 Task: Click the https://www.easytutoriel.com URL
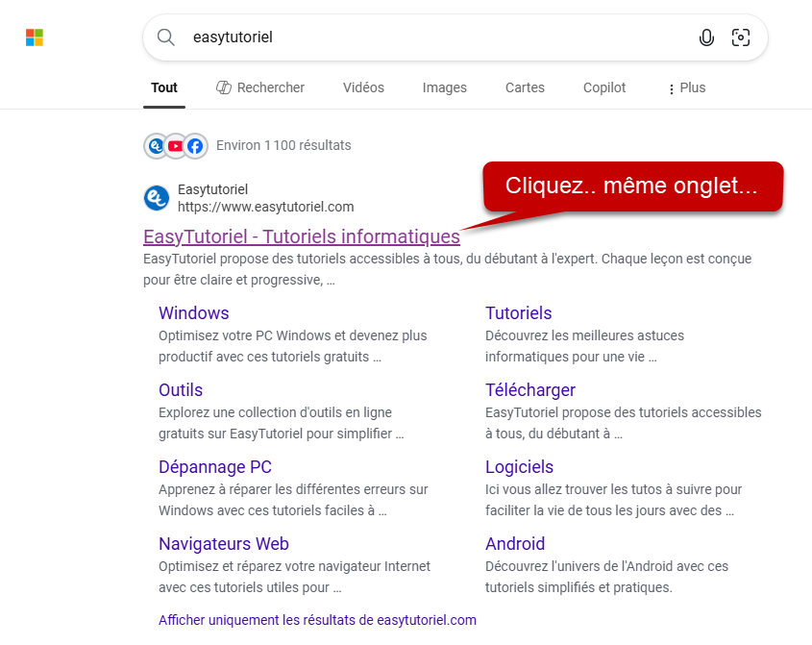click(x=265, y=207)
